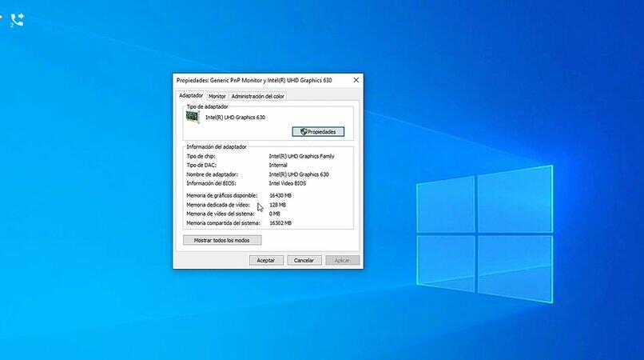Image resolution: width=644 pixels, height=360 pixels.
Task: Click the '128 MB' value
Action: click(x=277, y=205)
